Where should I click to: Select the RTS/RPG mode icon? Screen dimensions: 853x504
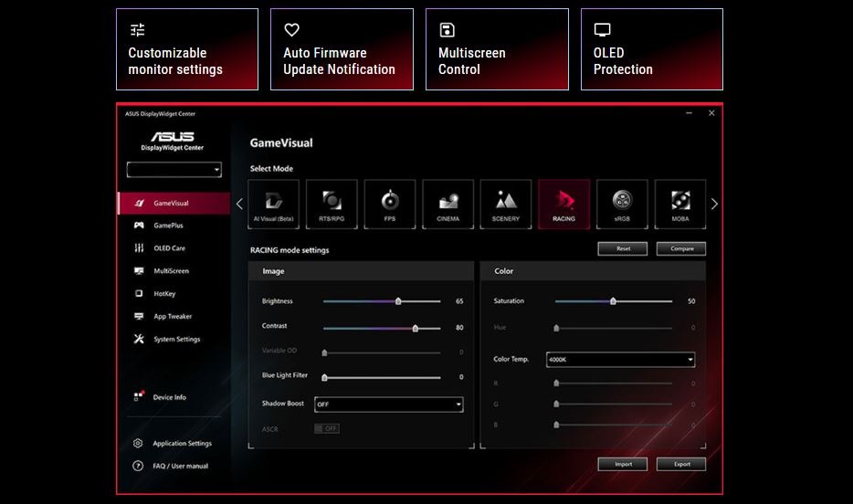[331, 203]
